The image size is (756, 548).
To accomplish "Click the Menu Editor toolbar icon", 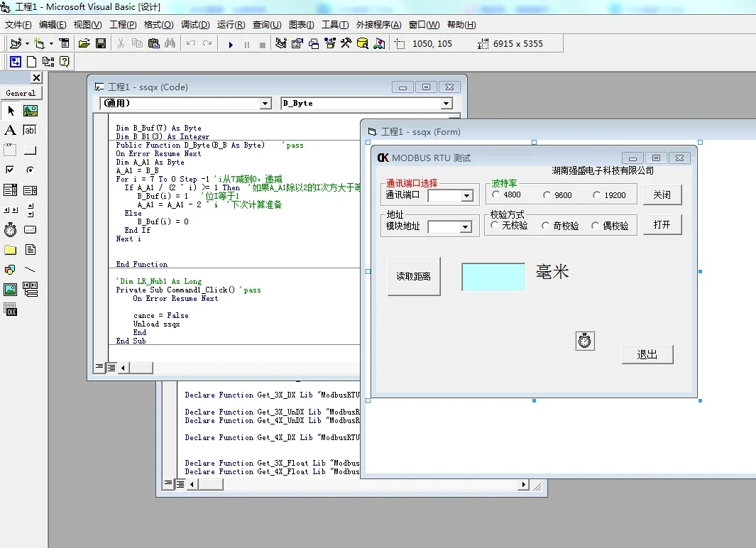I will click(64, 44).
